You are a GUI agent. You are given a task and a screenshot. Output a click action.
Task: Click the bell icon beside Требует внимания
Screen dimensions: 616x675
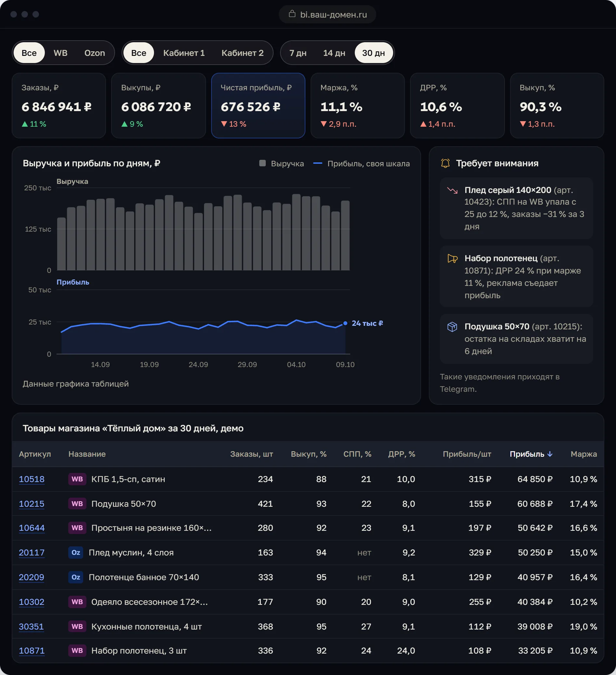(x=445, y=163)
